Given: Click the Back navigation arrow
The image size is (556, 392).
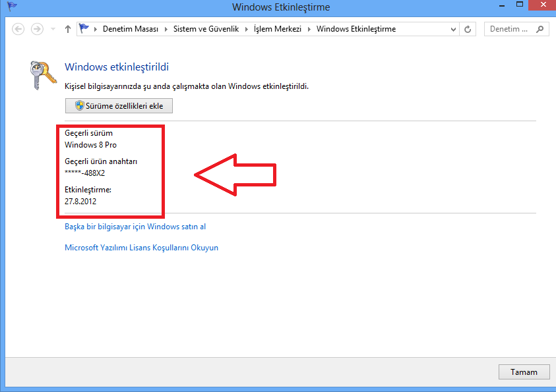Looking at the screenshot, I should tap(18, 29).
